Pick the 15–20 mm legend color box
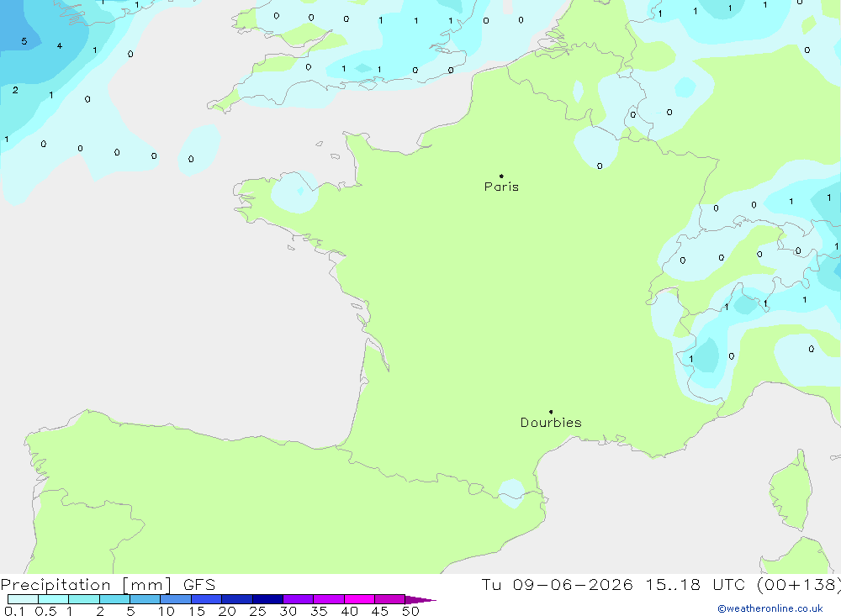This screenshot has height=616, width=841. pyautogui.click(x=207, y=599)
